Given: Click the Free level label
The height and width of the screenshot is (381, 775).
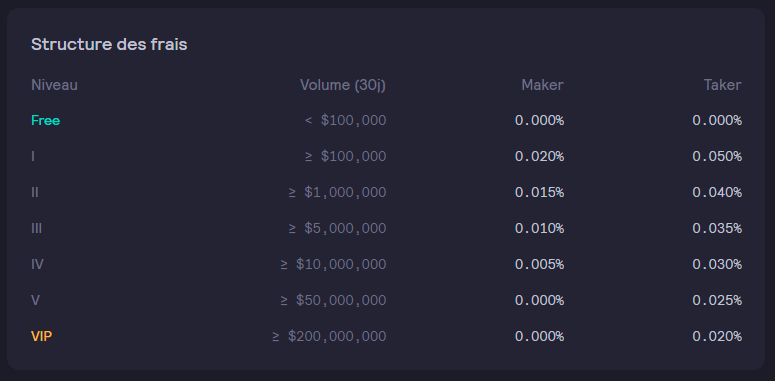Looking at the screenshot, I should coord(45,121).
